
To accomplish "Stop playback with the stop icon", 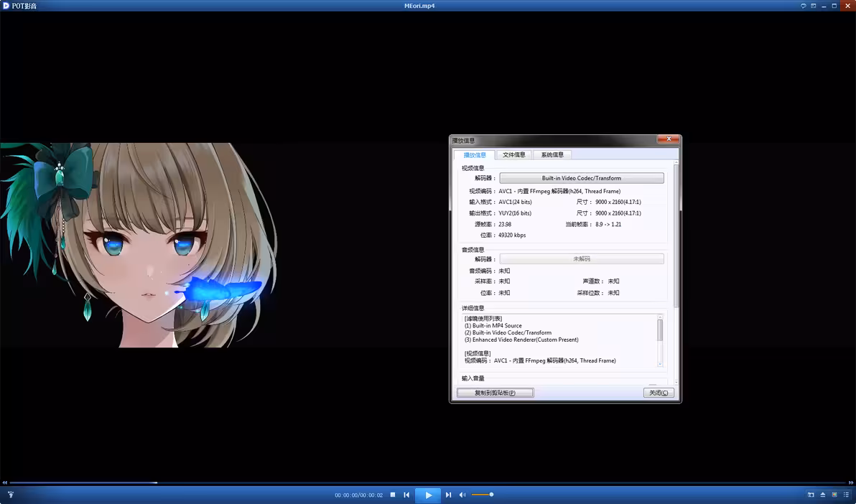I will (x=393, y=495).
